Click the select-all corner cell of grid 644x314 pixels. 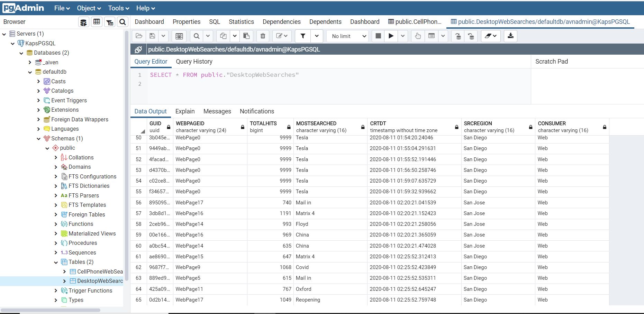point(138,127)
